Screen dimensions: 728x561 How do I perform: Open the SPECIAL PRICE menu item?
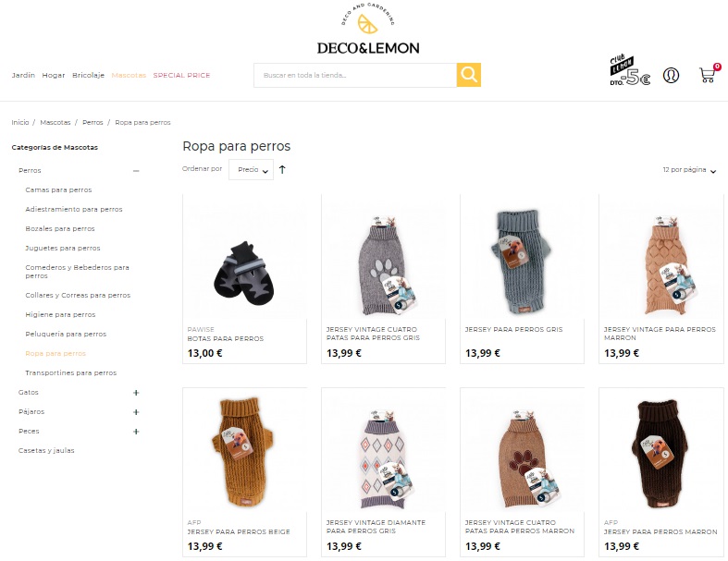pos(181,75)
